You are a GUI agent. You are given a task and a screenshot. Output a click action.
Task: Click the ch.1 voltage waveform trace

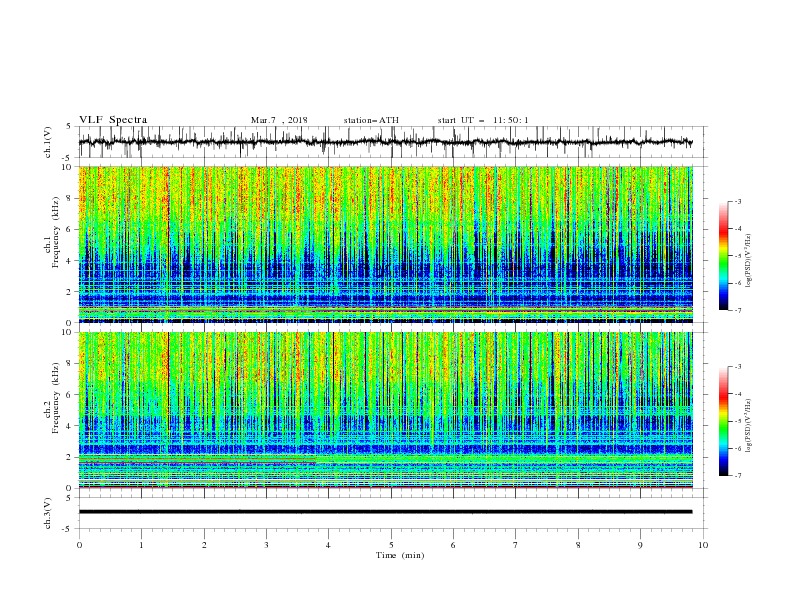coord(385,142)
